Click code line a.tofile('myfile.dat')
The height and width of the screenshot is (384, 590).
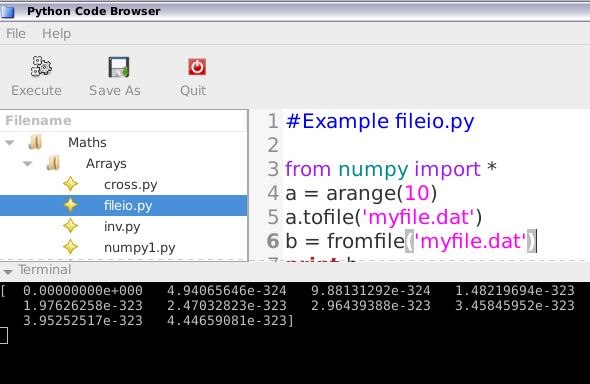pos(383,217)
